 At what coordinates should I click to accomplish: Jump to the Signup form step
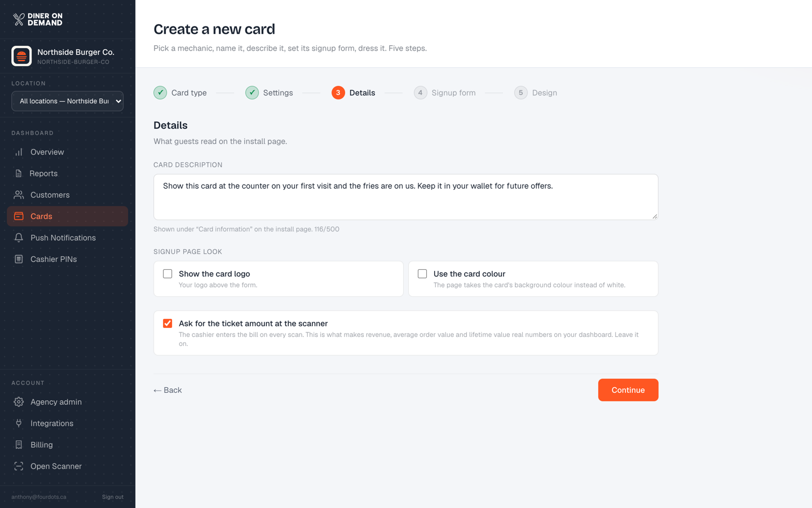tap(445, 93)
